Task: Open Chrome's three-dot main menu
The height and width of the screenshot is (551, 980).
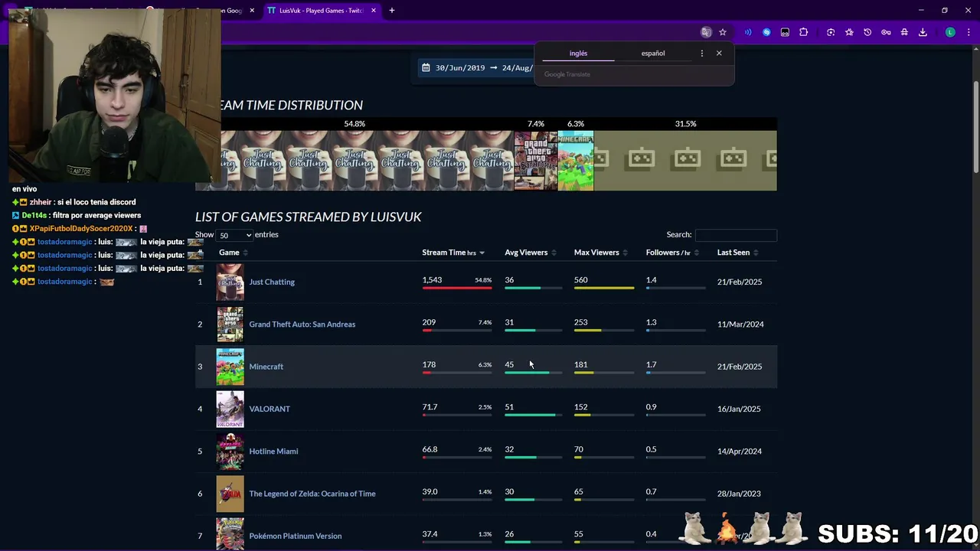Action: [x=968, y=32]
